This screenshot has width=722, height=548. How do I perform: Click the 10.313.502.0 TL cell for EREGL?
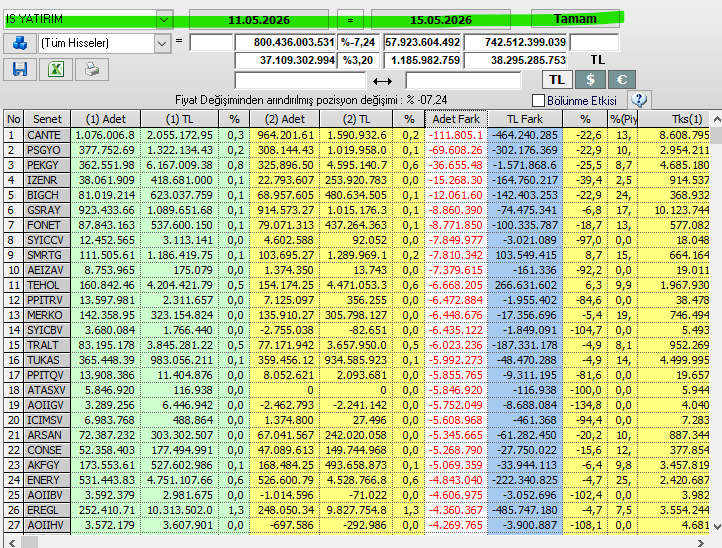point(179,510)
